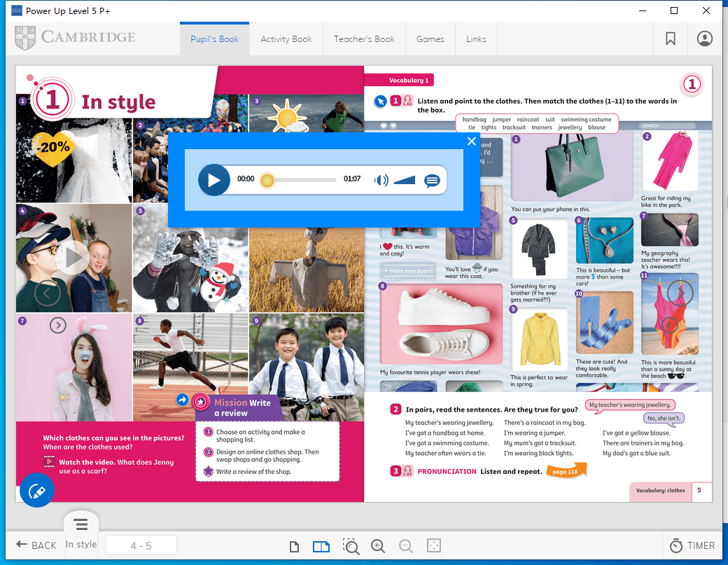Follow the orange page 118 link
The height and width of the screenshot is (565, 728).
[x=566, y=470]
